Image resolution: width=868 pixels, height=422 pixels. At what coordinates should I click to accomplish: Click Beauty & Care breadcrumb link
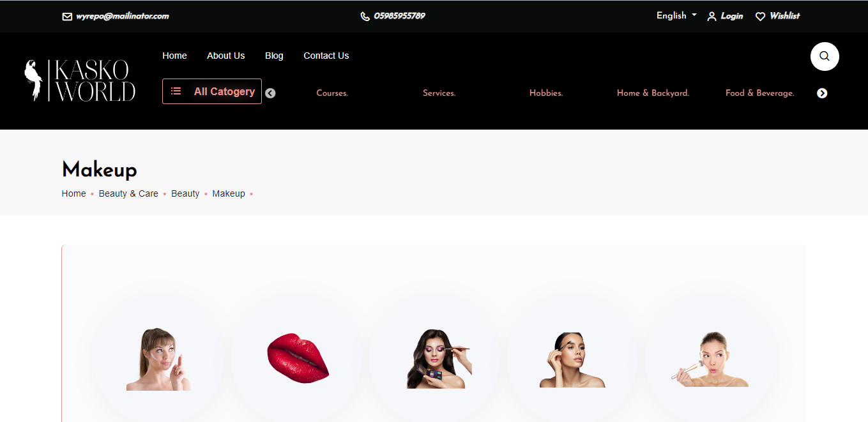(128, 193)
